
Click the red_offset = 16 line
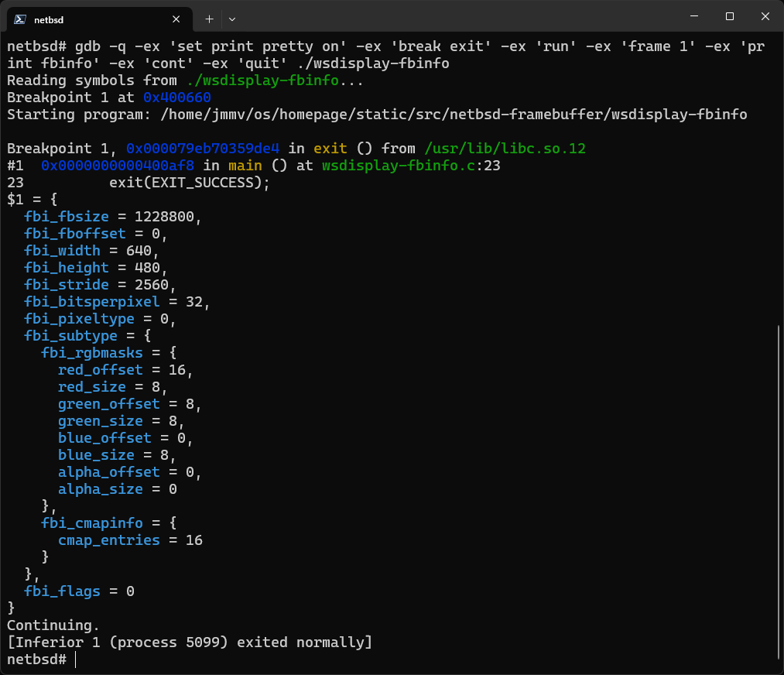pos(125,369)
